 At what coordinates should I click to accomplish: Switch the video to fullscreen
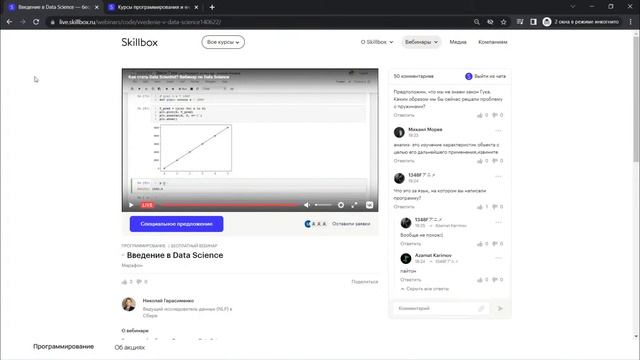354,205
